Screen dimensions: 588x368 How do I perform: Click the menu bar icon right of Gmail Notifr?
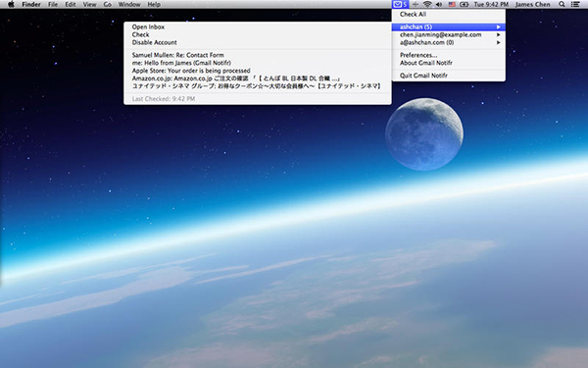pyautogui.click(x=416, y=5)
